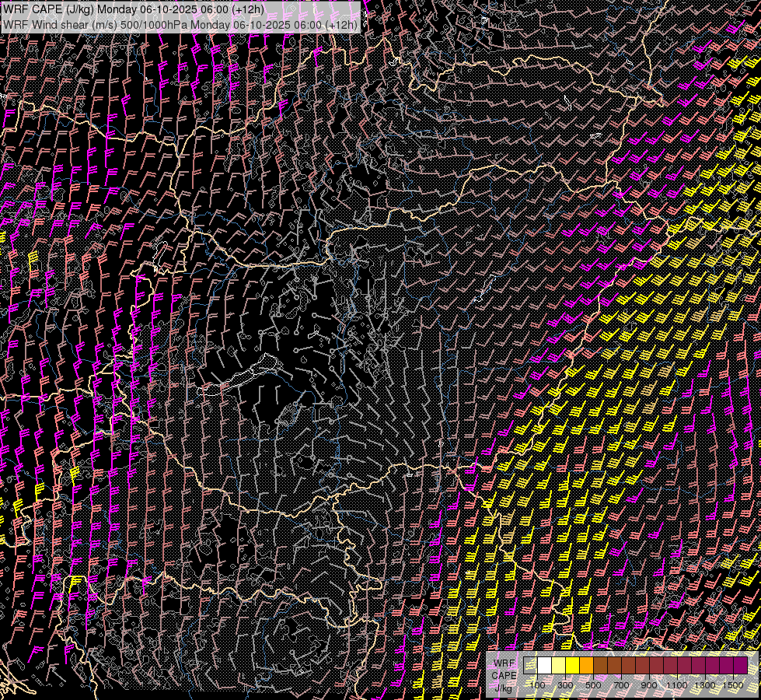Click the white swatch in the CAPE legend
This screenshot has width=761, height=700.
click(x=545, y=665)
